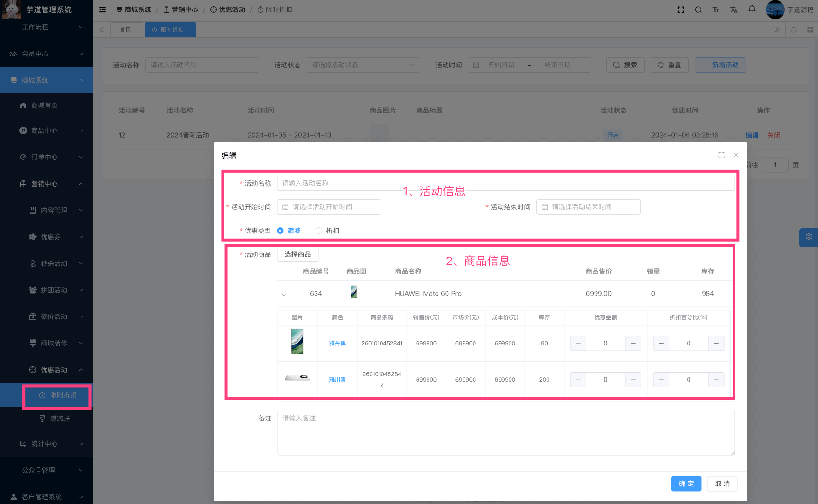Switch to the 首页 tab

tap(125, 29)
